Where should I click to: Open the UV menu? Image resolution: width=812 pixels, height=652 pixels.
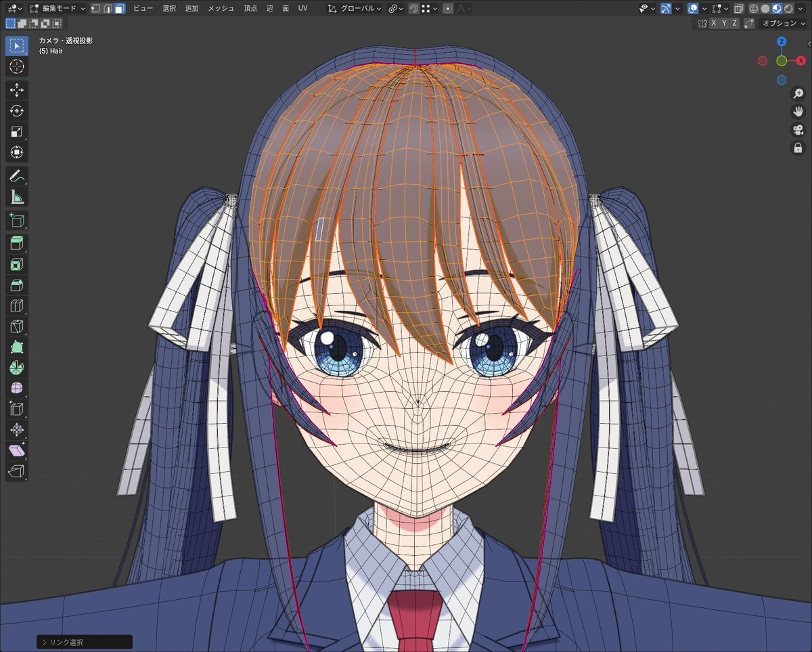point(302,9)
